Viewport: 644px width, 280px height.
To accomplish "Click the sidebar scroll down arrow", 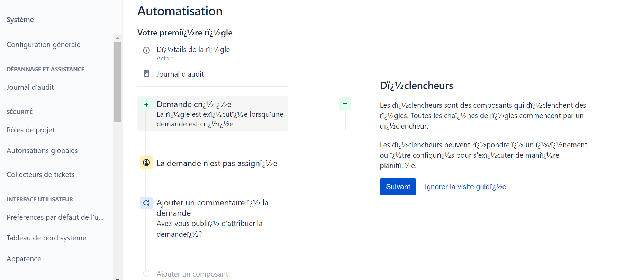I will point(117,278).
